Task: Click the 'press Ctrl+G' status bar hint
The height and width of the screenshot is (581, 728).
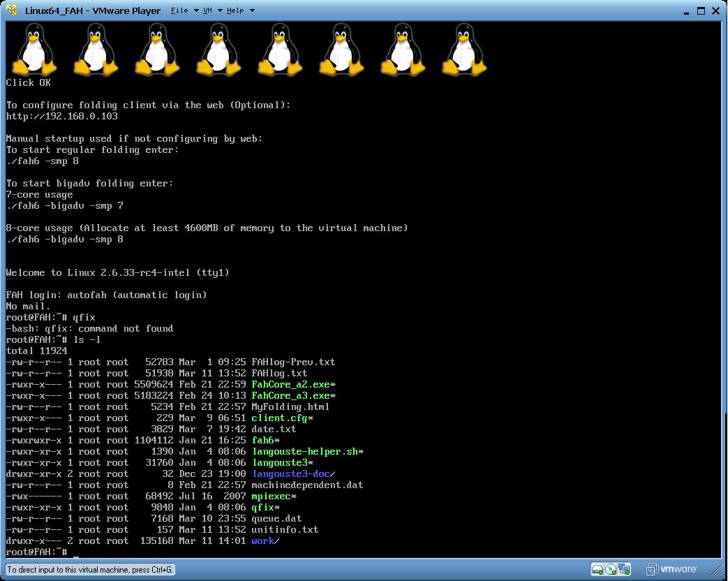Action: point(90,569)
